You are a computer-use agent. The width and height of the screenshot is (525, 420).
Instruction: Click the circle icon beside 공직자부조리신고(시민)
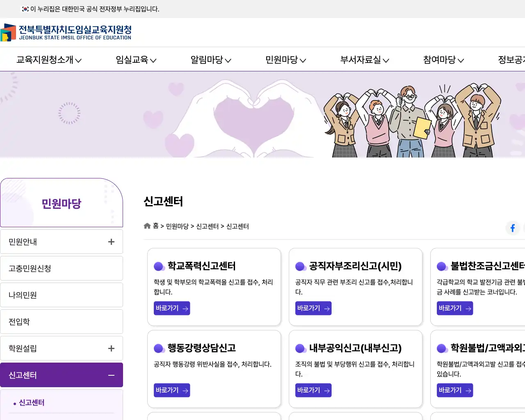[x=301, y=266]
